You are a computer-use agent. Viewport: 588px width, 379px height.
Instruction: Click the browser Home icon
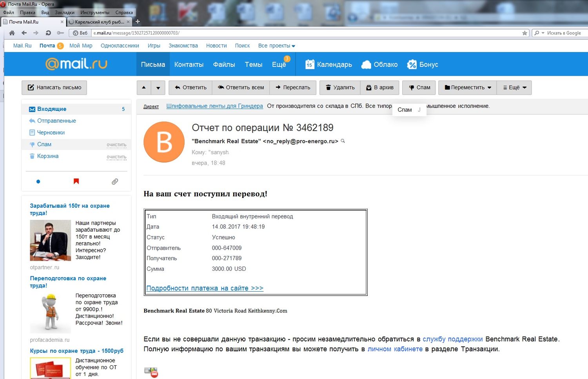pyautogui.click(x=12, y=33)
